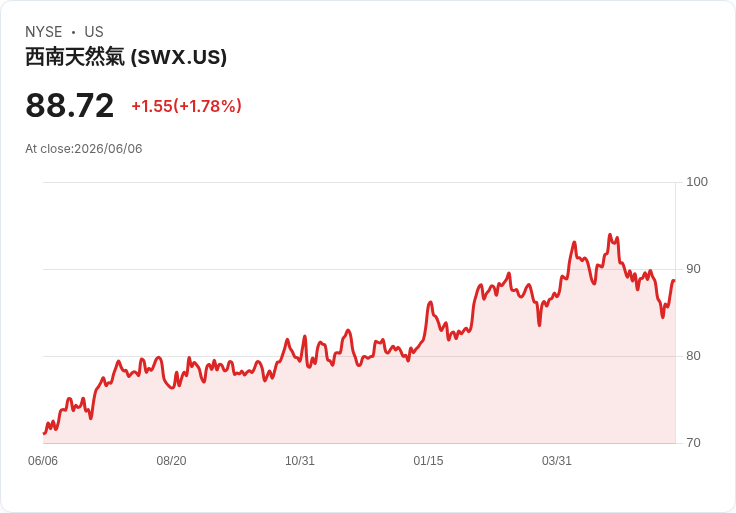The image size is (736, 513).
Task: Click the current price 88.72
Action: tap(69, 105)
